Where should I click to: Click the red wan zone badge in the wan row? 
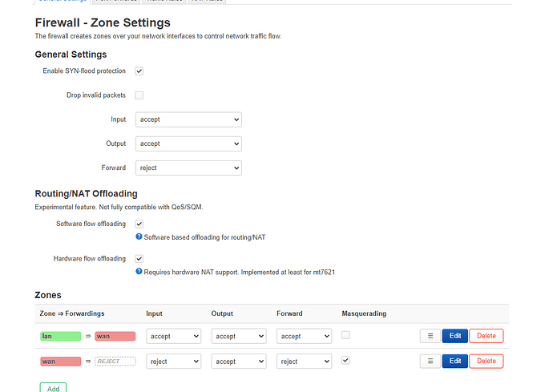click(61, 362)
